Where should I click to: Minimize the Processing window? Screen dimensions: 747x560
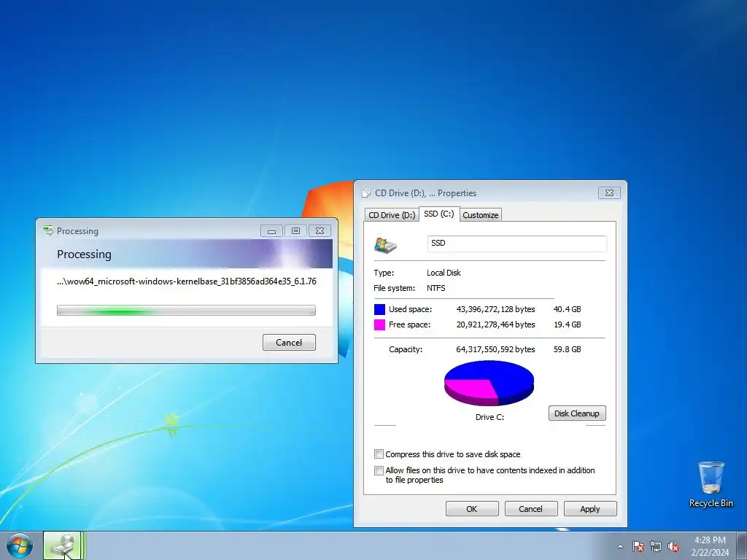coord(271,231)
